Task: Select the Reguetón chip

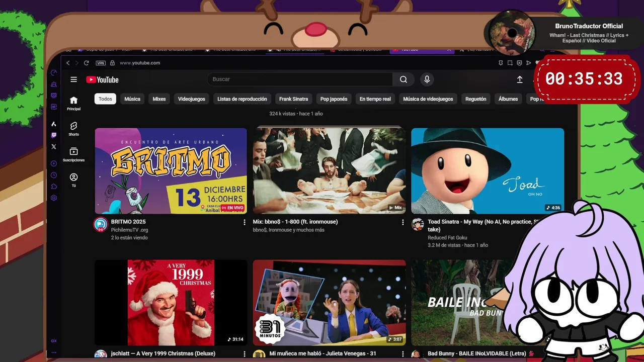Action: (475, 99)
